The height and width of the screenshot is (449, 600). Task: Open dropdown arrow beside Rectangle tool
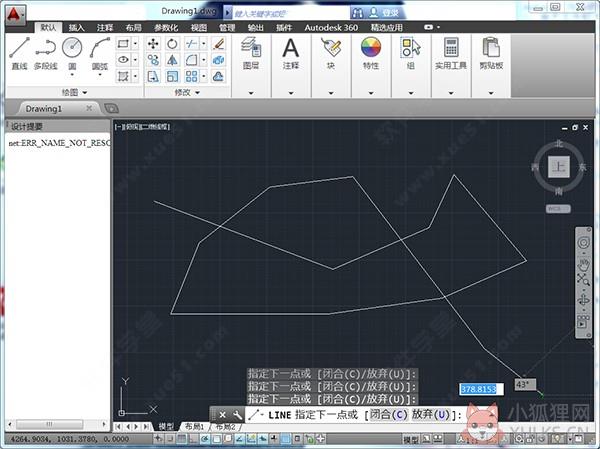[x=135, y=43]
